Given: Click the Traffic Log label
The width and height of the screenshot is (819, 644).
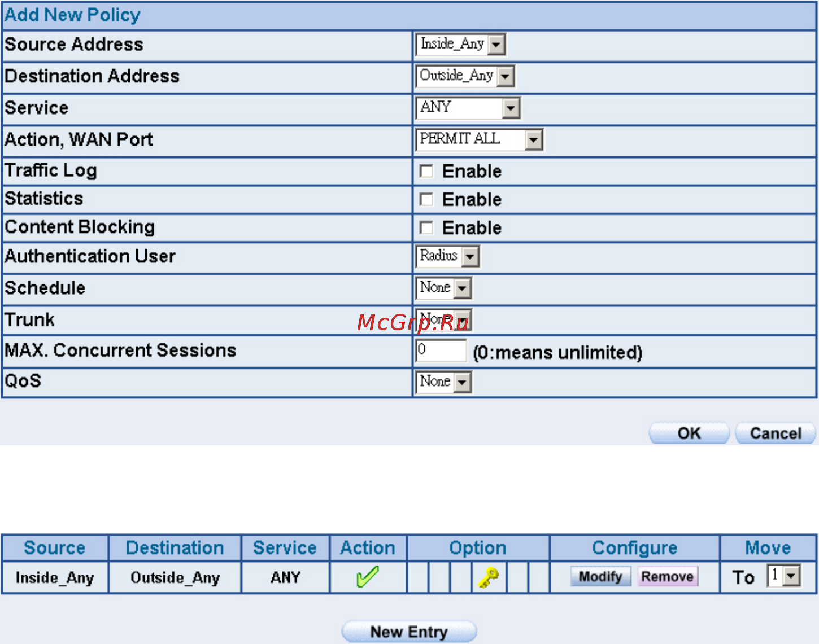Looking at the screenshot, I should tap(51, 170).
